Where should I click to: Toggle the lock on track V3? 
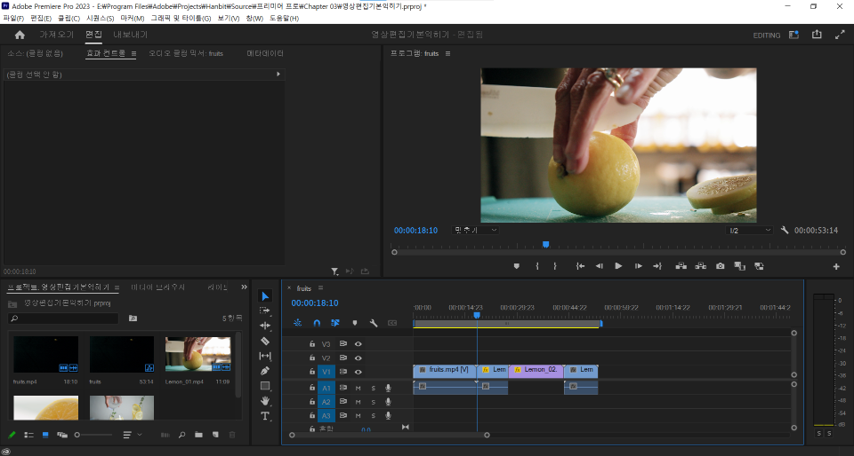pyautogui.click(x=312, y=344)
